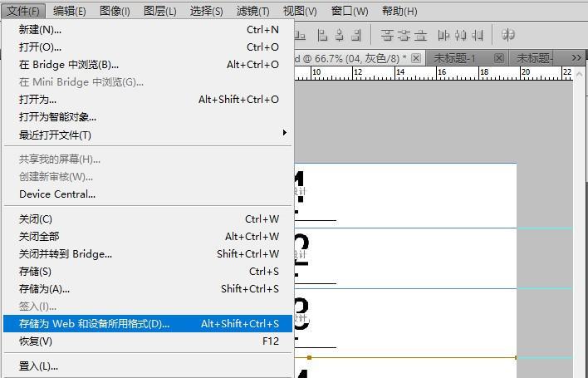The image size is (588, 378).
Task: Close the active 66.7% document tab
Action: pyautogui.click(x=416, y=58)
